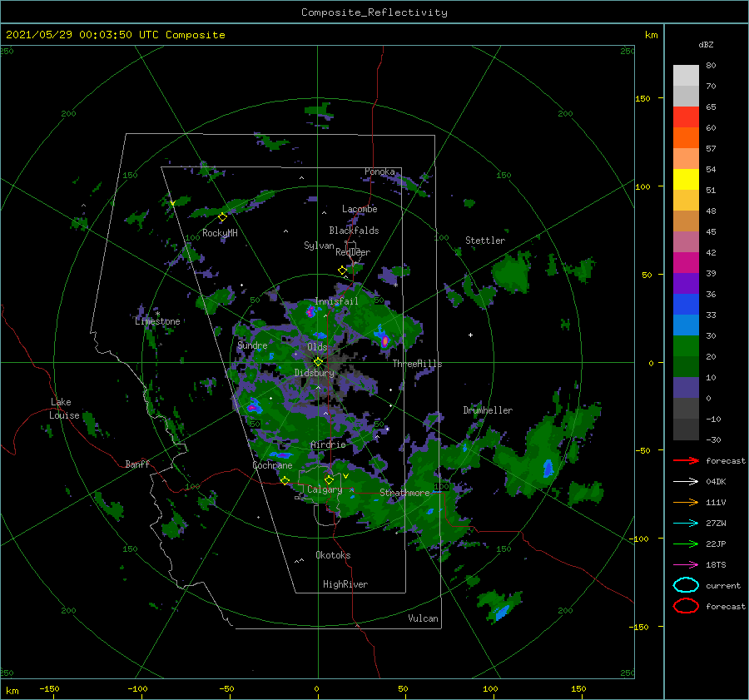Screen dimensions: 749x700
Task: Click the 'Okotoks' city label
Action: pyautogui.click(x=333, y=555)
